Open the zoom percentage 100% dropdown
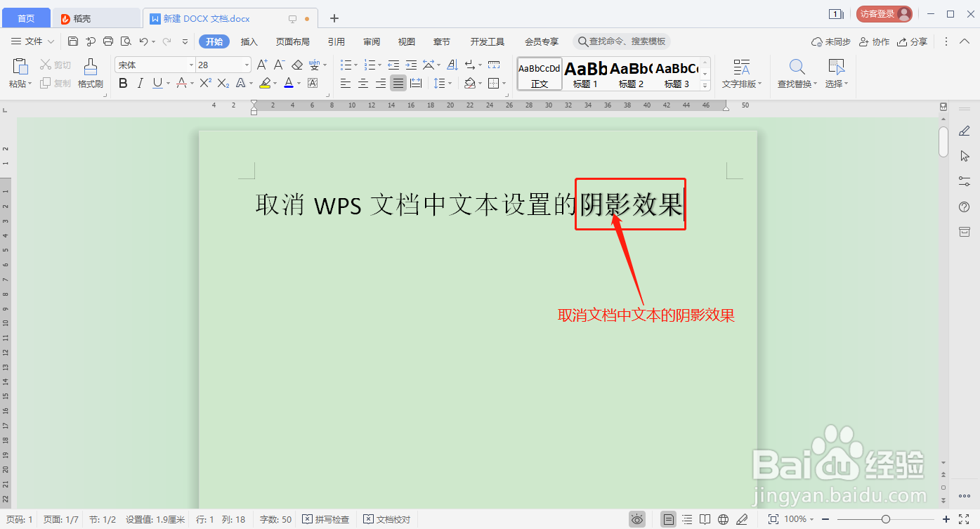980x529 pixels. pyautogui.click(x=799, y=519)
